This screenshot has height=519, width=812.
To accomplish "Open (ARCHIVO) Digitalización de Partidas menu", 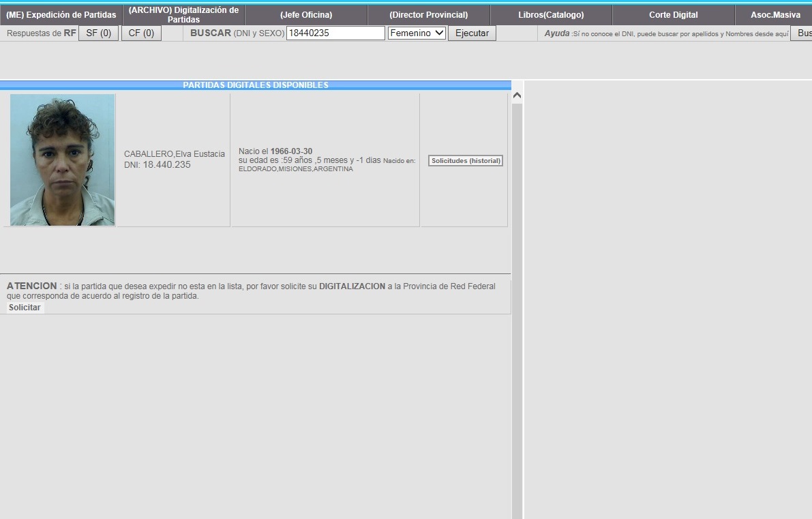I will (x=183, y=15).
